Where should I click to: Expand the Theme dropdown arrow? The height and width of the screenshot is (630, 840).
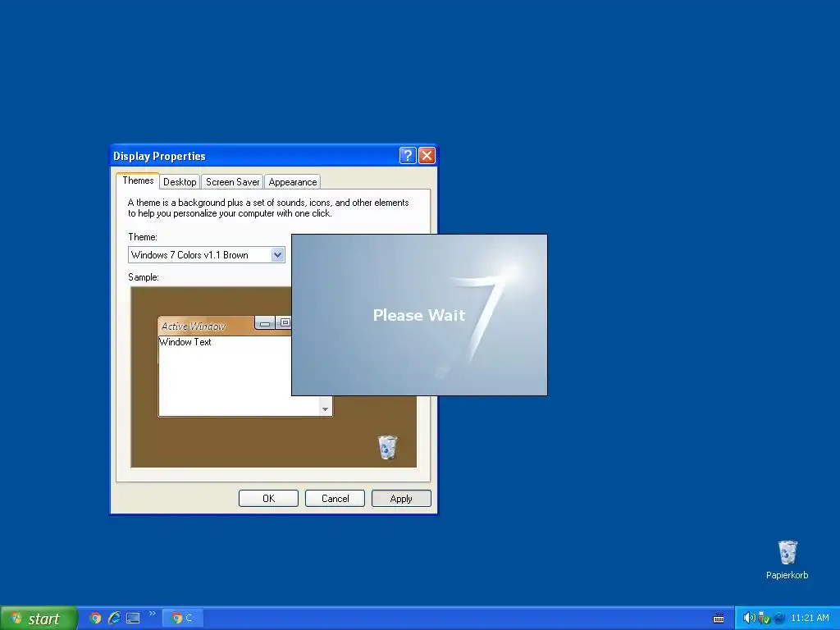pyautogui.click(x=277, y=255)
